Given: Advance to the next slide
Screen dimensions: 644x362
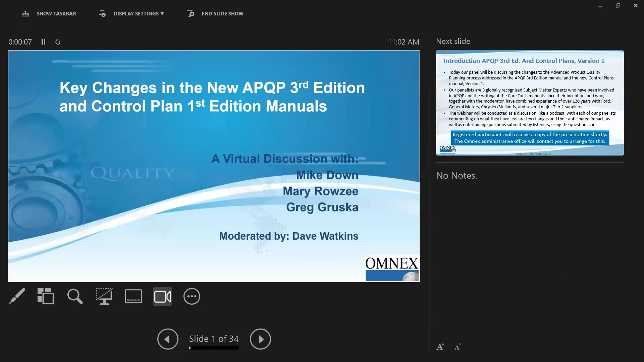Looking at the screenshot, I should tap(261, 339).
